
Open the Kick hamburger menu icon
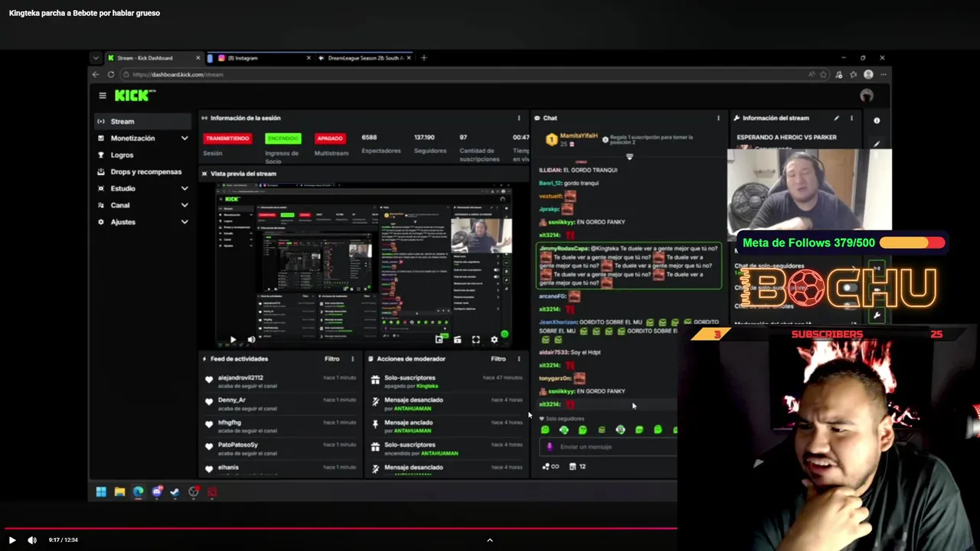102,96
